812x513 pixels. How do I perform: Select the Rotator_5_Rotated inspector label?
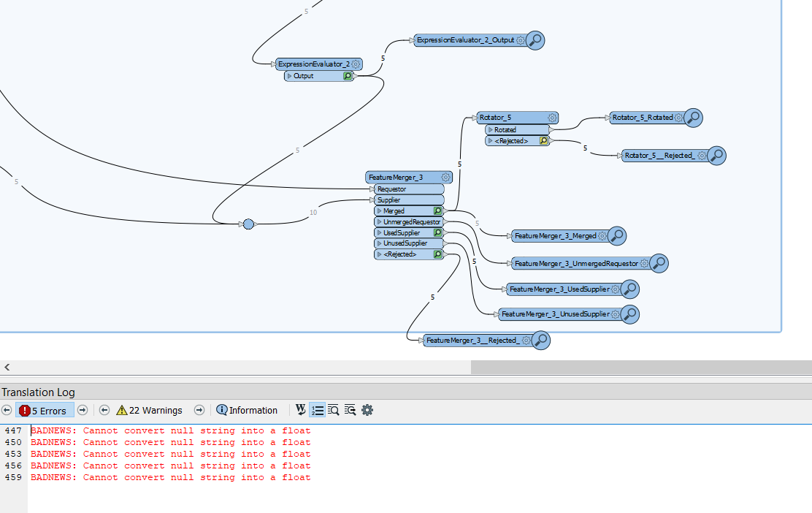[x=643, y=118]
